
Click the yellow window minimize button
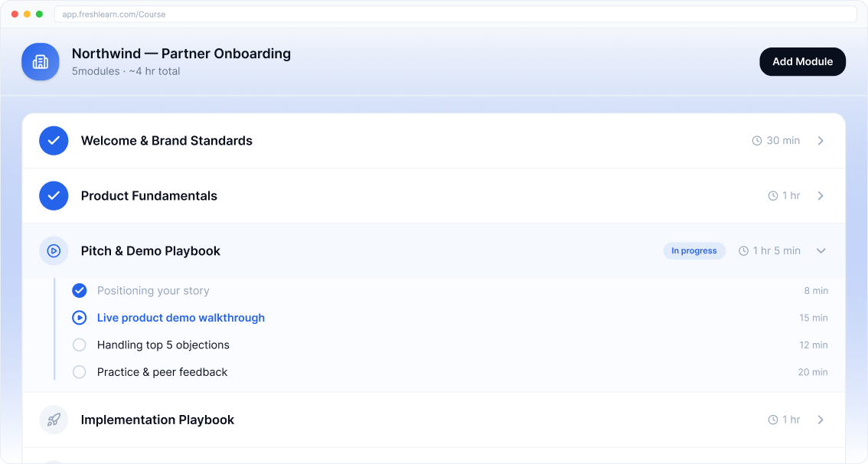pyautogui.click(x=27, y=15)
